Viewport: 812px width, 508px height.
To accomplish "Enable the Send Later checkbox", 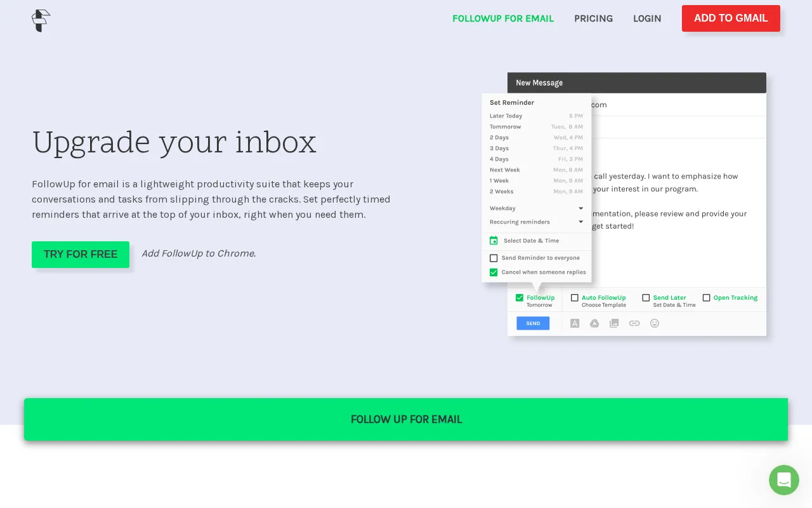I will coord(646,297).
